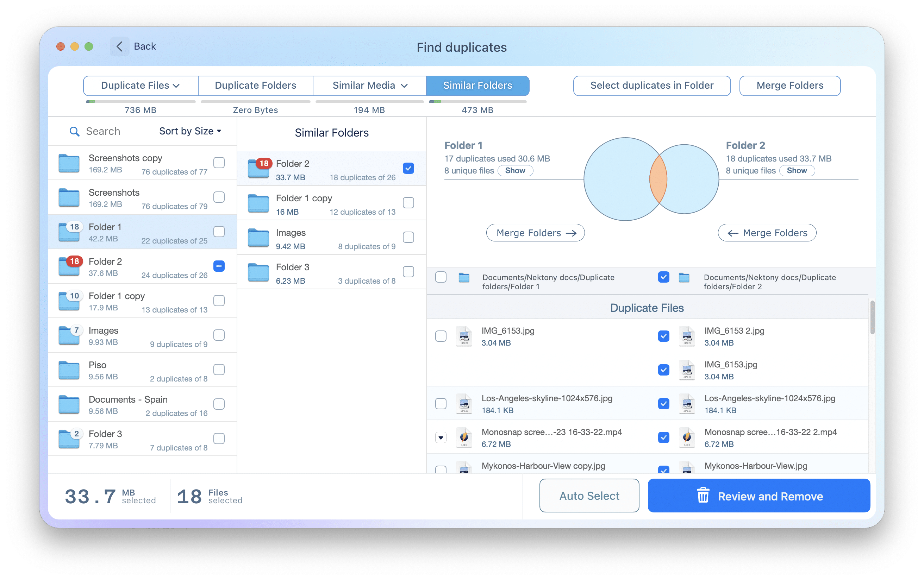This screenshot has width=924, height=580.
Task: Switch to the Duplicate Folders tab
Action: pyautogui.click(x=256, y=86)
